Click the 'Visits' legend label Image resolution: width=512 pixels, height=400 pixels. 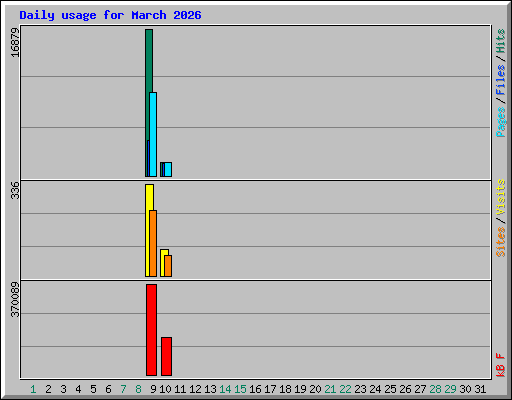[500, 197]
